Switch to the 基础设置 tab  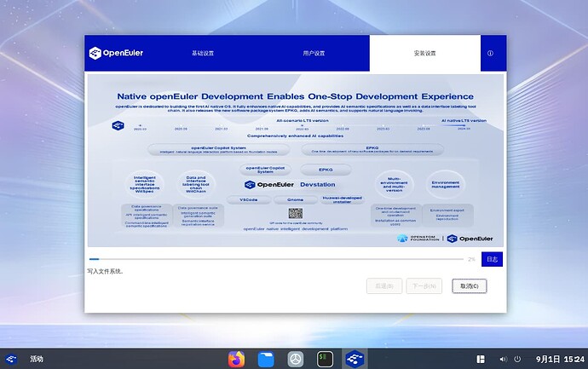pyautogui.click(x=201, y=53)
